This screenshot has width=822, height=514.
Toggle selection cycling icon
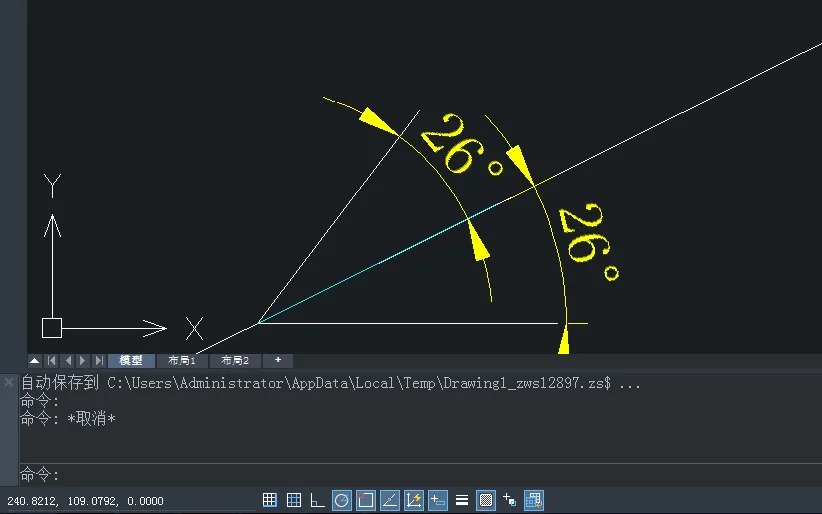510,500
